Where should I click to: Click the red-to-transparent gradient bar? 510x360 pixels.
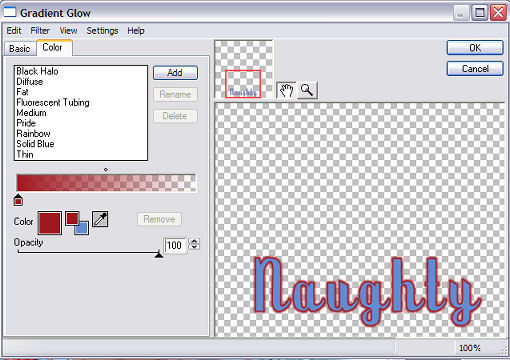point(106,183)
